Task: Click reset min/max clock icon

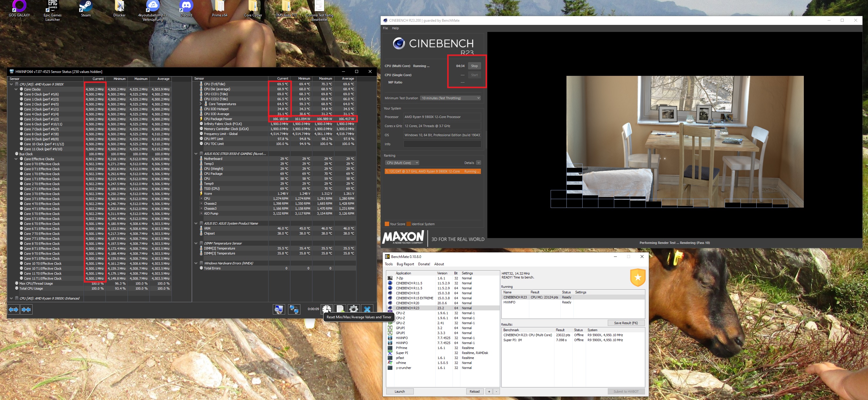Action: pyautogui.click(x=326, y=309)
